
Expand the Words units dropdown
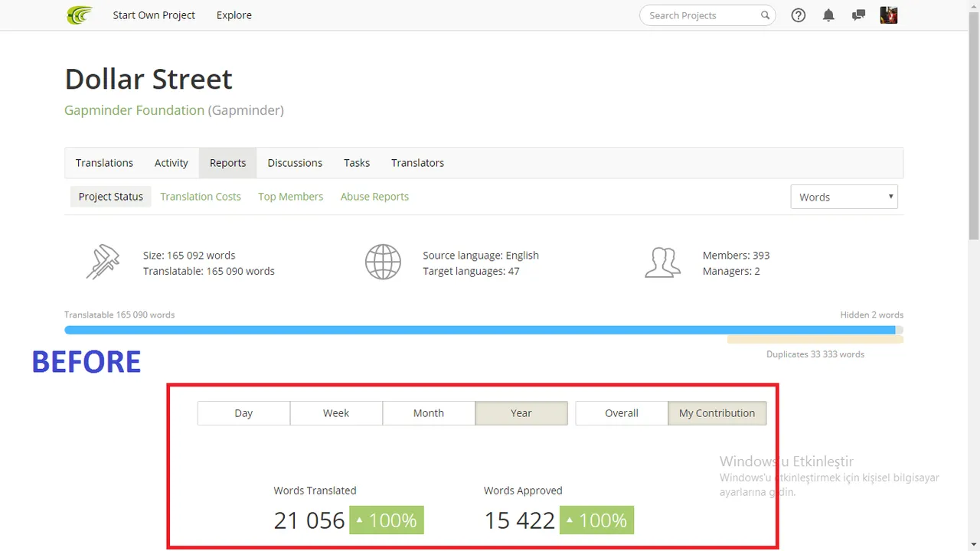[844, 197]
